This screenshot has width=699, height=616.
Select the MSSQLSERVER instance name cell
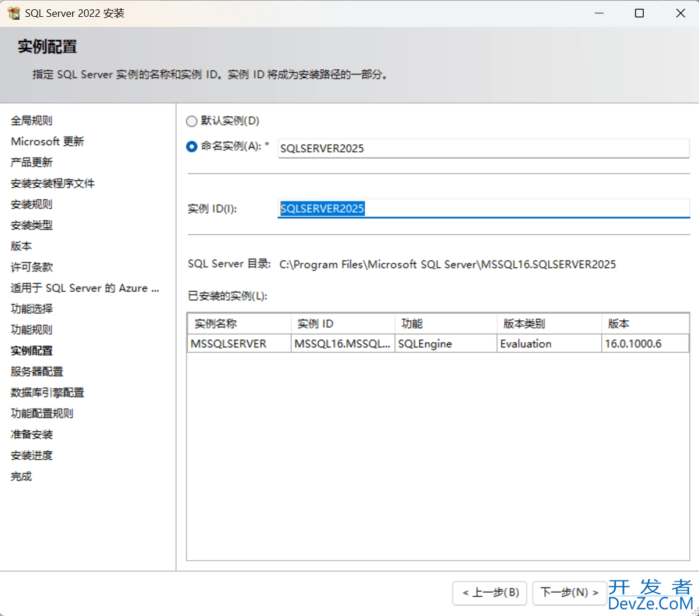pyautogui.click(x=239, y=343)
